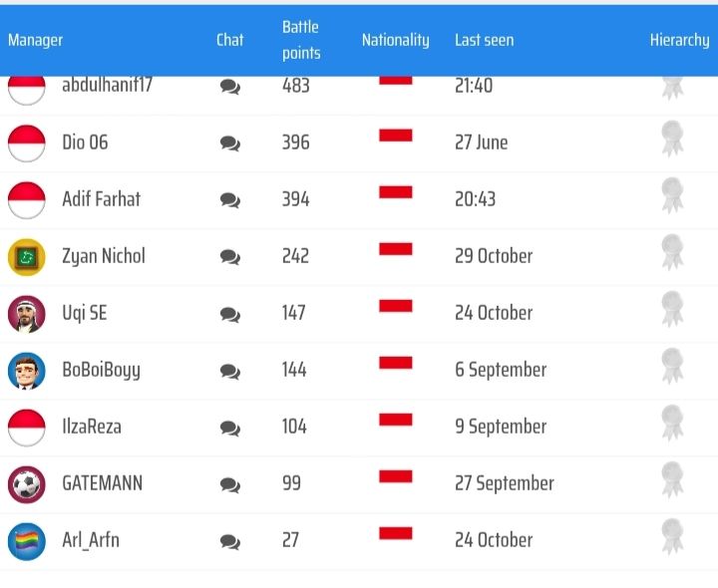
Task: Click hierarchy ribbon badge for Zyan Nichol
Action: pyautogui.click(x=672, y=253)
